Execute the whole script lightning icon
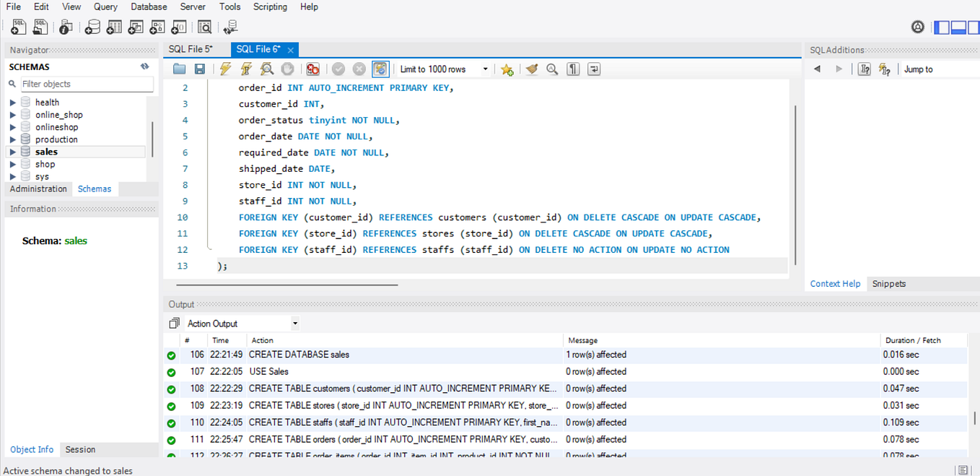This screenshot has width=980, height=476. click(x=225, y=69)
